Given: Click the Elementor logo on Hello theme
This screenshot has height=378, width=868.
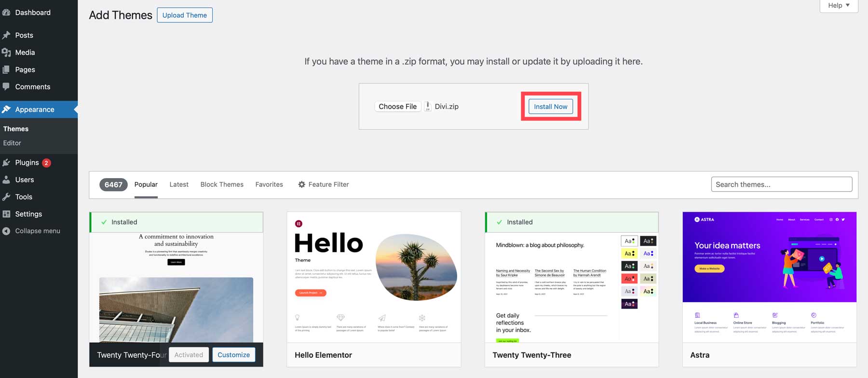Looking at the screenshot, I should point(298,224).
